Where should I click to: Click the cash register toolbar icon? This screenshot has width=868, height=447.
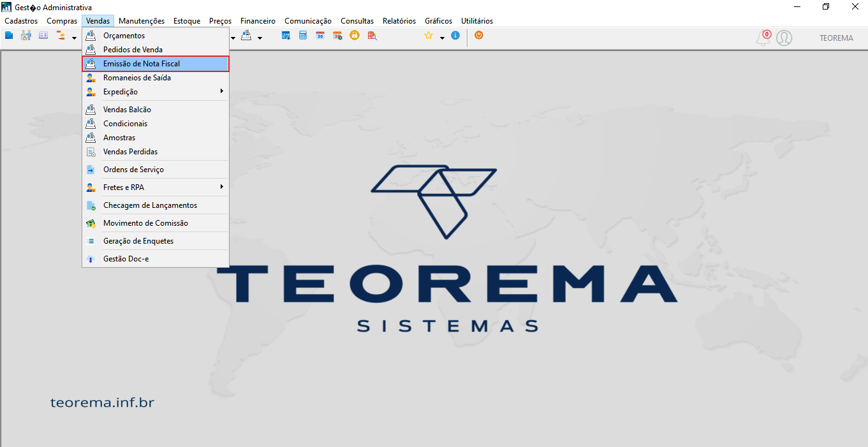[x=246, y=36]
